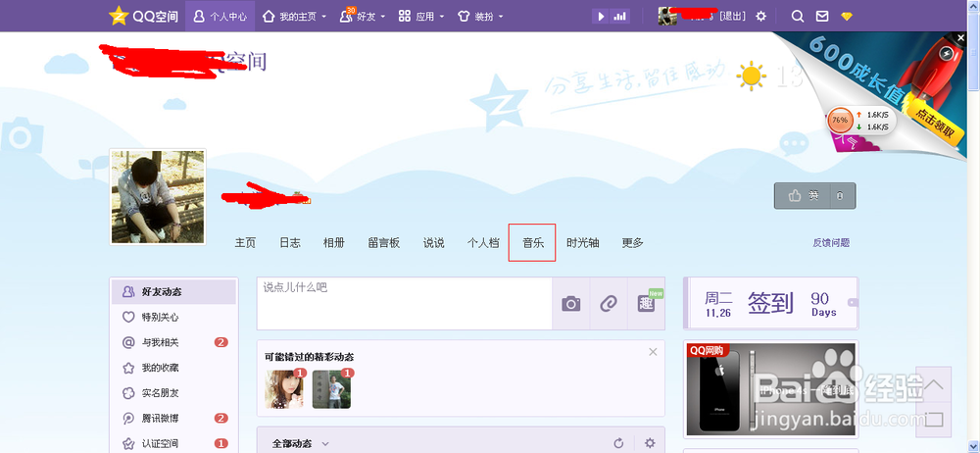Open the 个人档 tab
Screen dimensions: 980x453
(x=483, y=243)
